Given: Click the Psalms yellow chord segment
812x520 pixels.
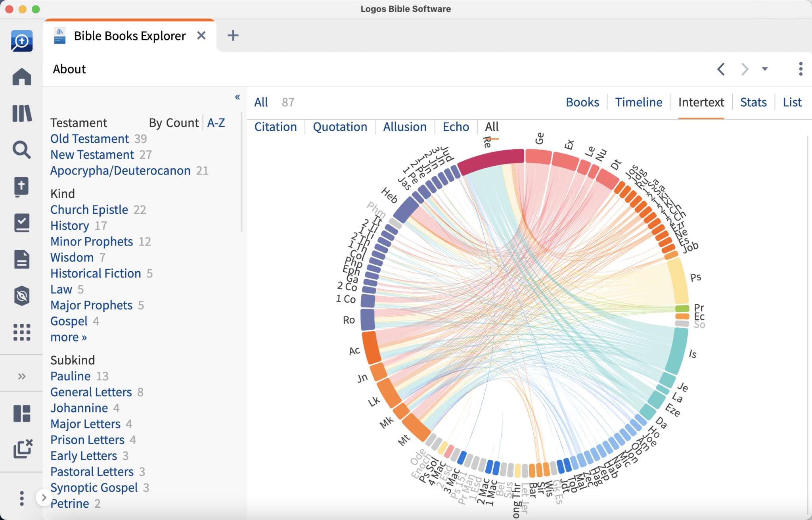Looking at the screenshot, I should [x=679, y=281].
